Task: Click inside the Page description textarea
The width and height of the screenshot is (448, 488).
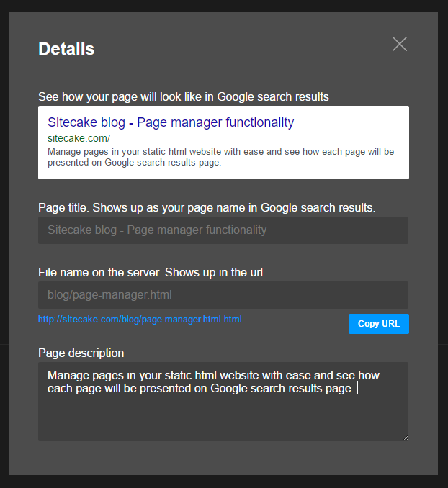Action: pos(223,402)
